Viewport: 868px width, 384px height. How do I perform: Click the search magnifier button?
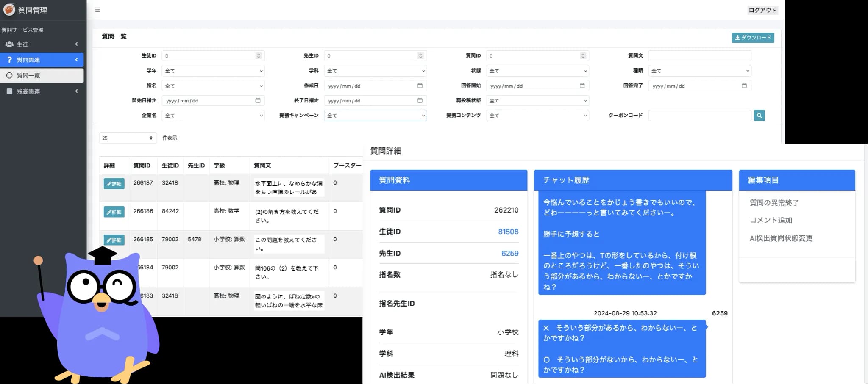pyautogui.click(x=759, y=115)
